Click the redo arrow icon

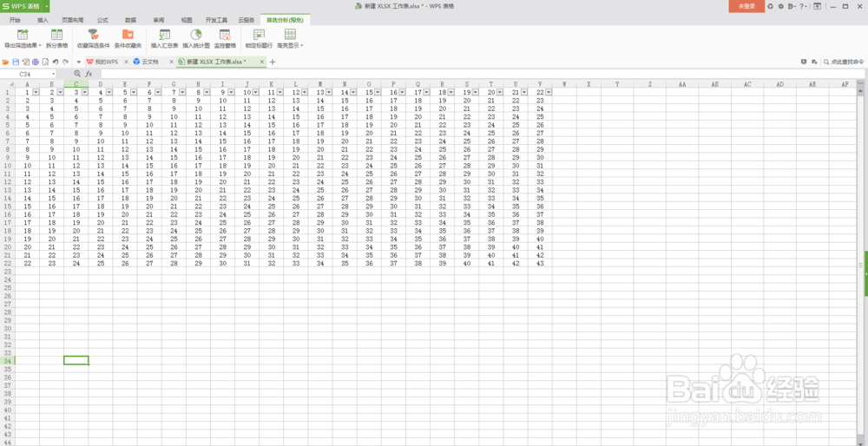(65, 62)
